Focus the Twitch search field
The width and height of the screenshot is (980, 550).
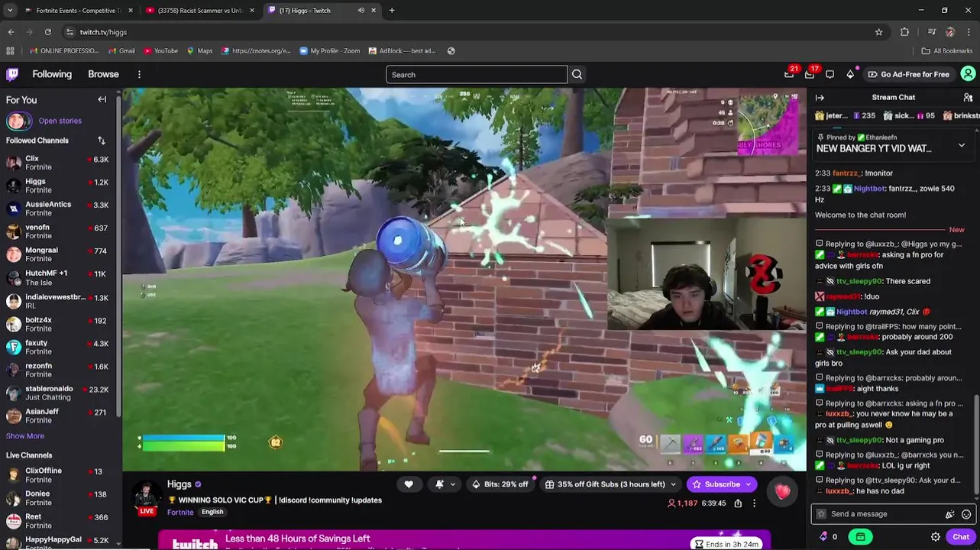coord(476,75)
